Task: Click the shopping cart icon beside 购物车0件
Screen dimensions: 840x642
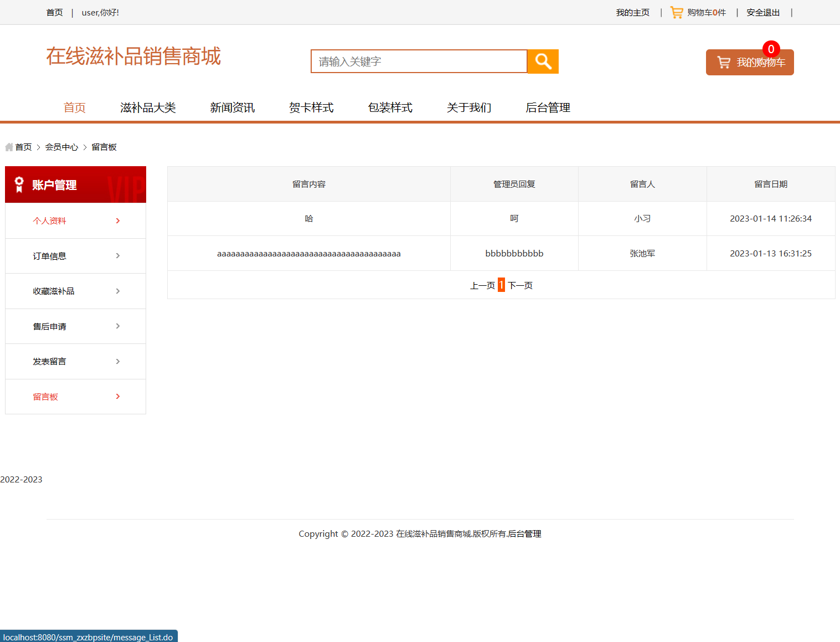Action: (x=676, y=12)
